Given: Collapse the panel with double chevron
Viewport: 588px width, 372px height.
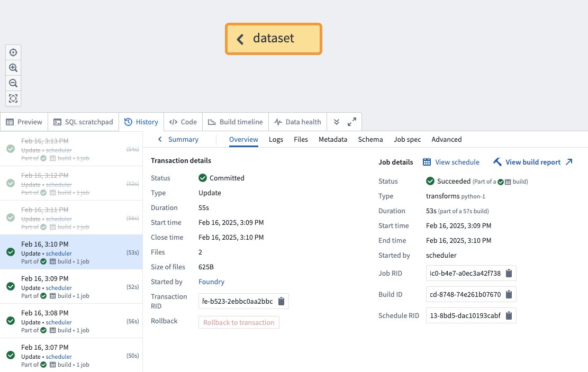Looking at the screenshot, I should coord(337,122).
